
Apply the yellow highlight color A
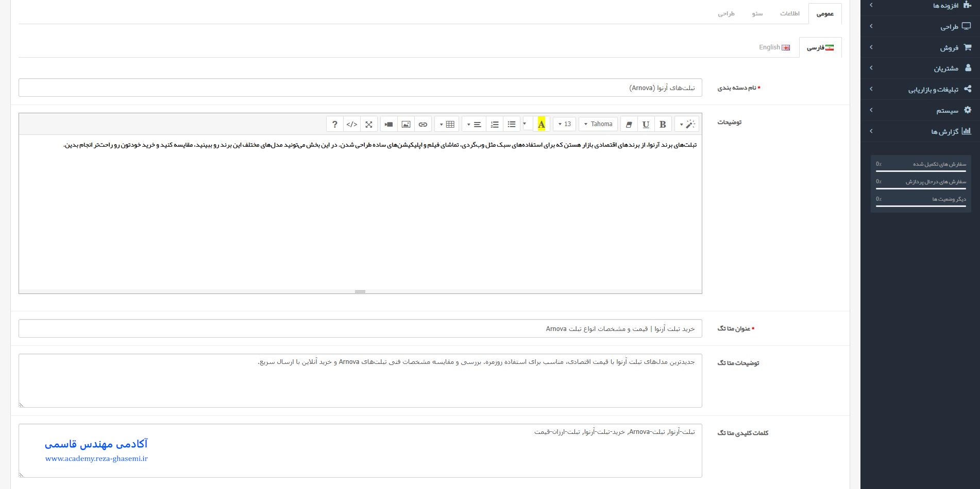pyautogui.click(x=541, y=124)
